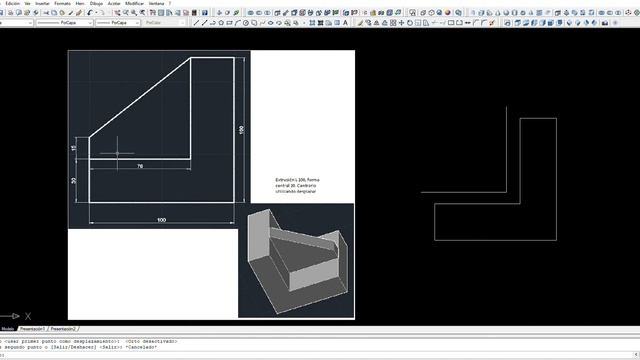Select the solid Cylinder tool
Viewport: 640px width, 360px height.
[x=514, y=13]
